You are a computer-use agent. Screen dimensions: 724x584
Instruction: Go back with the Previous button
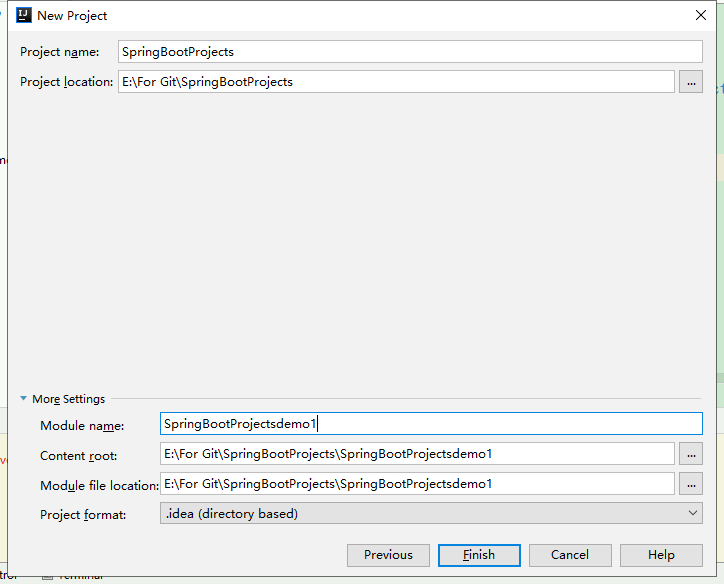[x=388, y=555]
